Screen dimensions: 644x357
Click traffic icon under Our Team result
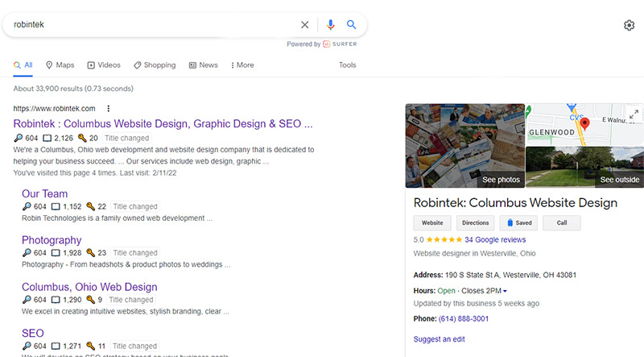(27, 206)
